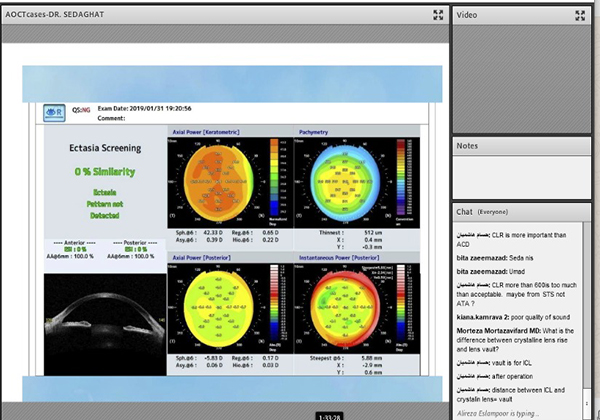
Task: Open the Axial Power [Keratometric] map
Action: 219,182
